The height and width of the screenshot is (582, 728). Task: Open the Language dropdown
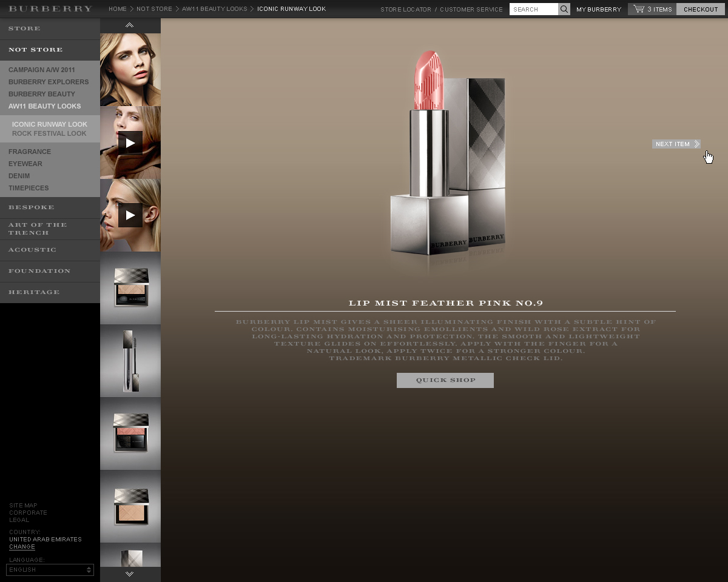point(50,570)
